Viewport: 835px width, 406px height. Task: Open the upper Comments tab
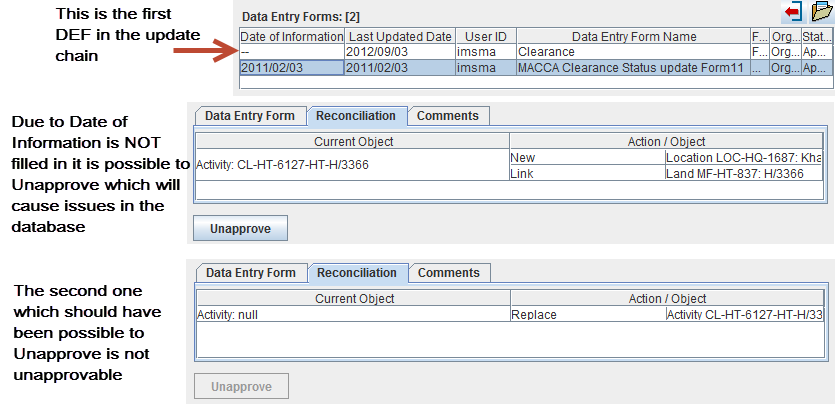(x=448, y=116)
